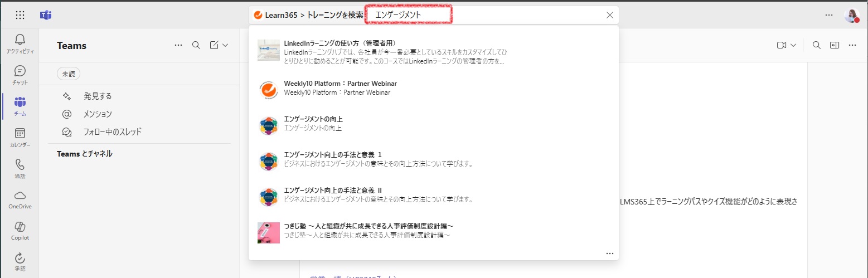The height and width of the screenshot is (278, 868).
Task: Open the app launcher waffle icon
Action: (20, 15)
